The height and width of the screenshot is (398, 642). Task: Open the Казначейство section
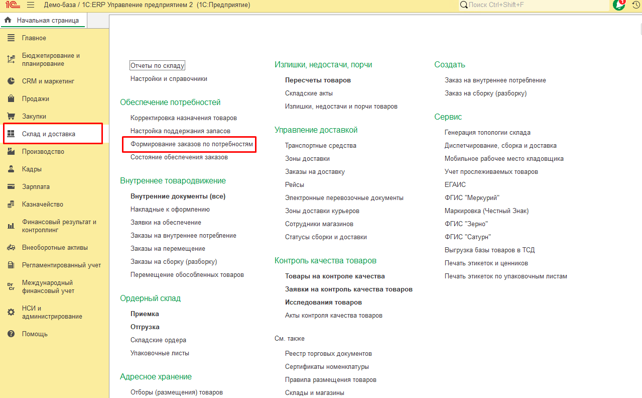[43, 204]
